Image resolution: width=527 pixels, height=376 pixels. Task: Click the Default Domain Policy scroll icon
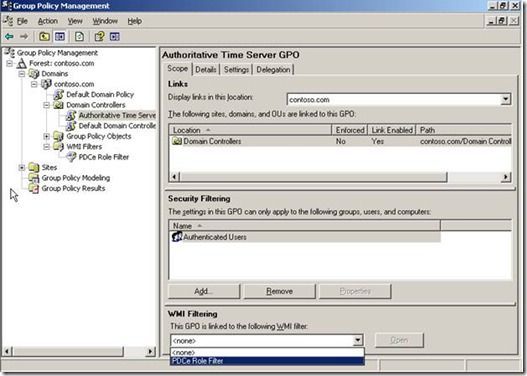[x=59, y=94]
